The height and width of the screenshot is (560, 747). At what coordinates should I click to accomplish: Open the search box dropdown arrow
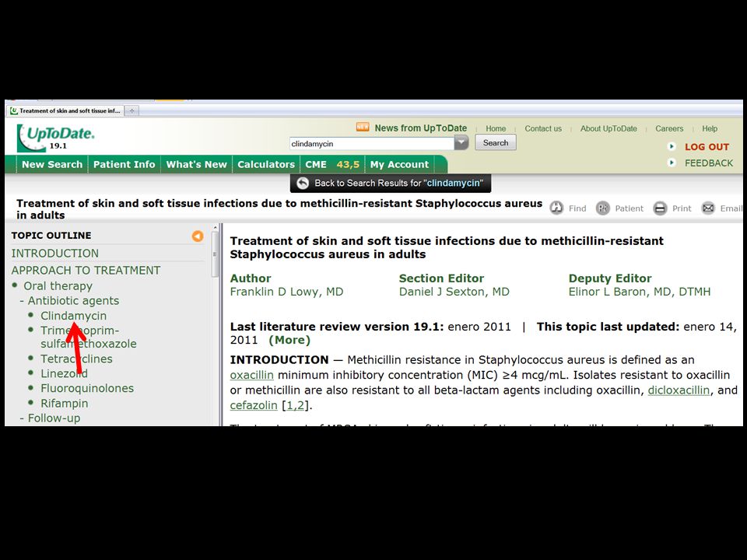tap(461, 143)
